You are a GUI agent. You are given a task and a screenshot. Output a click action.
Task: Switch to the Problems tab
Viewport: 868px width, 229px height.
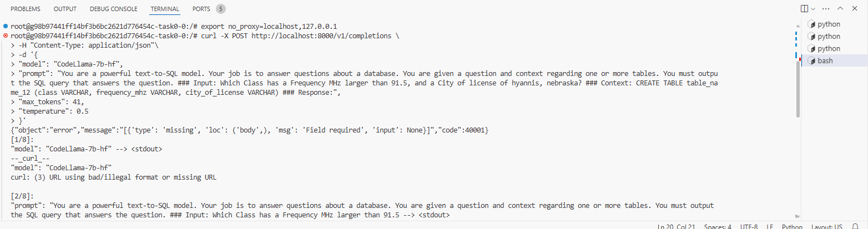(26, 9)
